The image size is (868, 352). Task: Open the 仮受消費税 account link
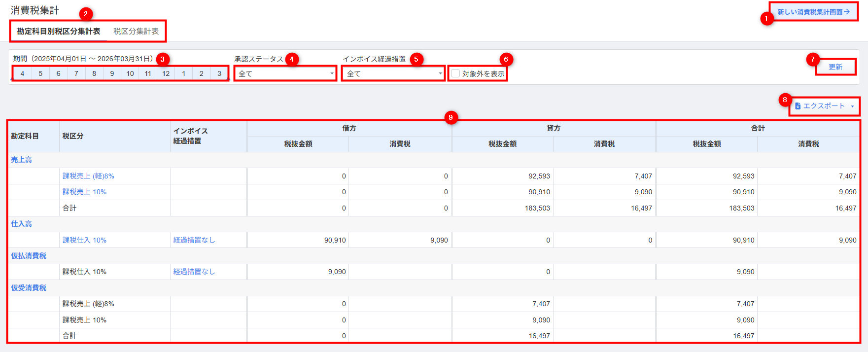click(29, 288)
